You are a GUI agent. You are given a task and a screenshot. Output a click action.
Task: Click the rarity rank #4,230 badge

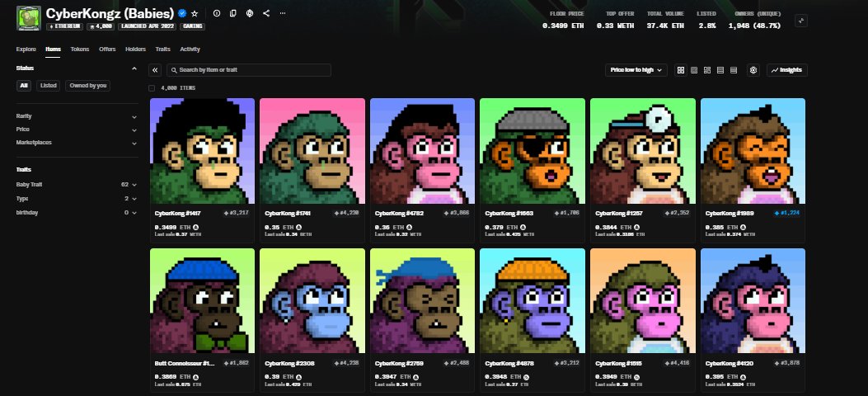pyautogui.click(x=346, y=213)
